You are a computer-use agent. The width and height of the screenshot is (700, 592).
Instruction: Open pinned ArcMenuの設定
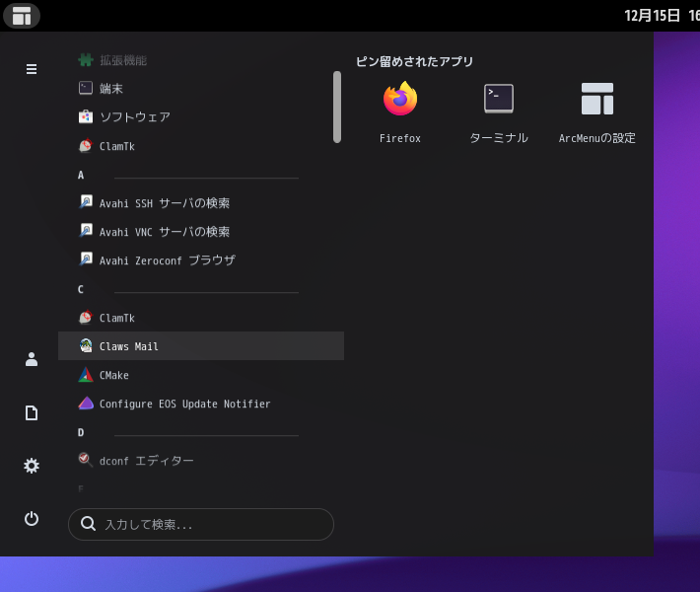point(597,112)
